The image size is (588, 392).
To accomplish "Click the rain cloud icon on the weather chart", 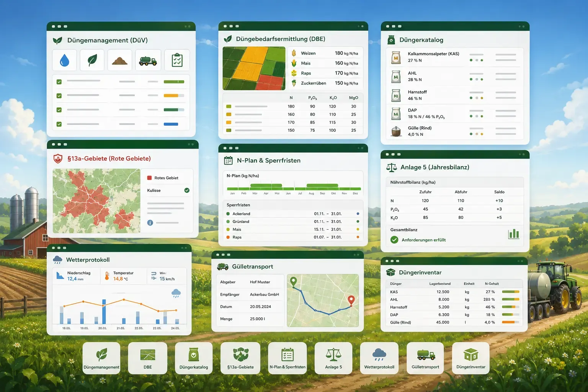I will 176,294.
